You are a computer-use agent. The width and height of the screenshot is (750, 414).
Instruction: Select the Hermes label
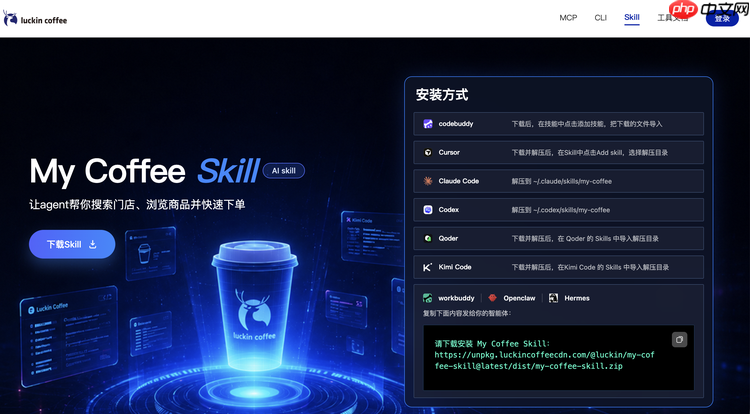pyautogui.click(x=577, y=298)
